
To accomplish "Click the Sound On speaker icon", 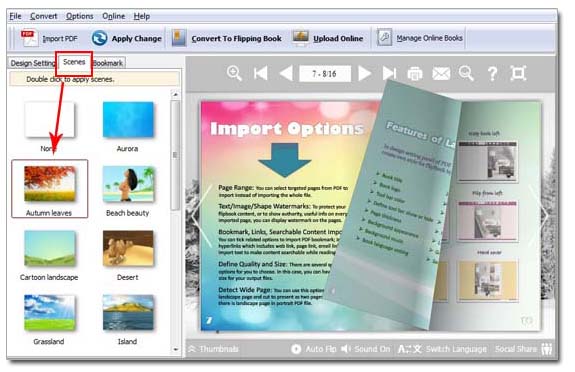I will point(345,349).
